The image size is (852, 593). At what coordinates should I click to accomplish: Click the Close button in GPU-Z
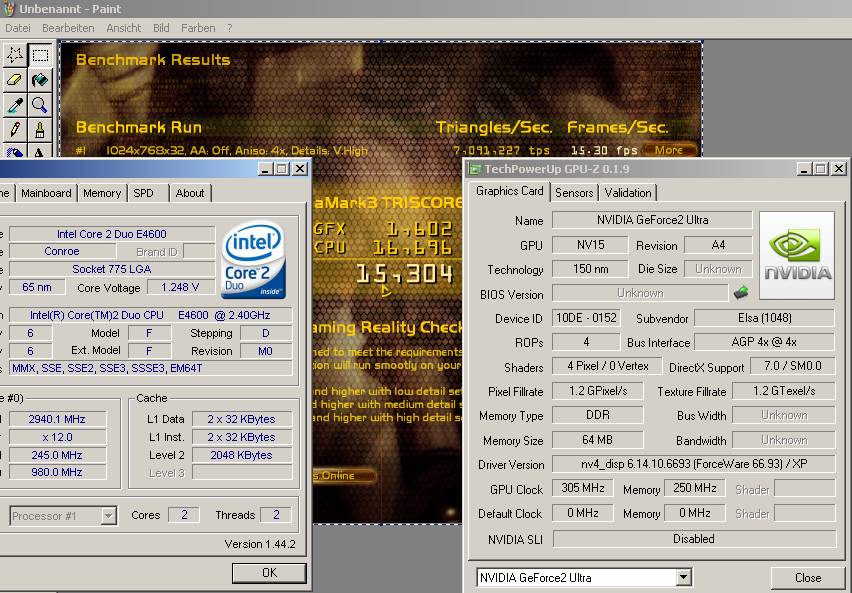(x=807, y=577)
